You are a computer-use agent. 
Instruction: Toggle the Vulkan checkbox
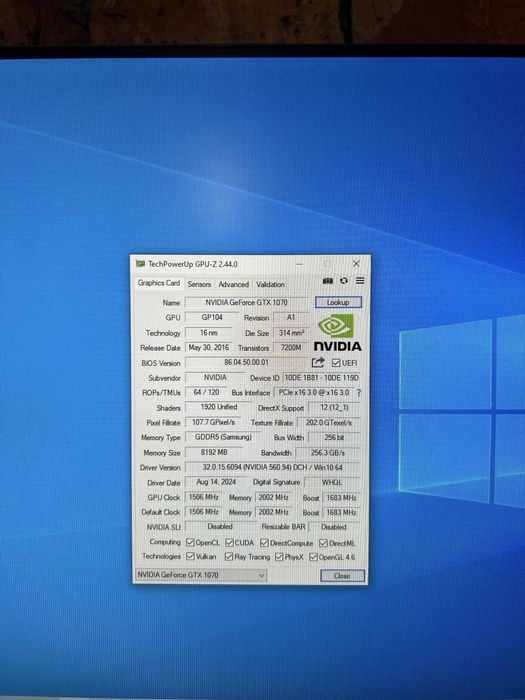[191, 556]
